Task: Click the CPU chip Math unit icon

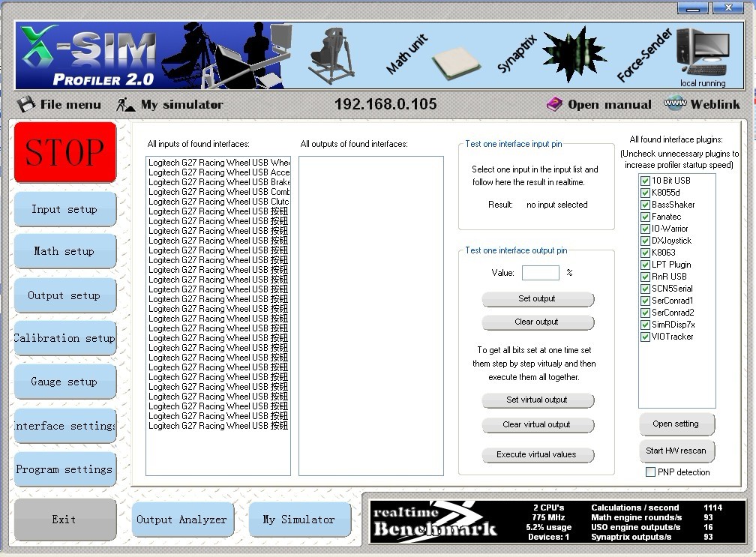Action: coord(455,63)
